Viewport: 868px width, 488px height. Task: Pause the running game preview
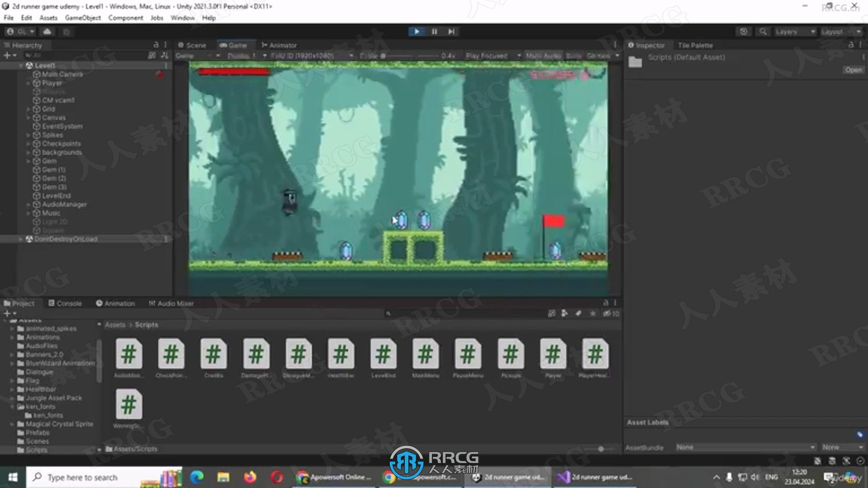pyautogui.click(x=434, y=31)
